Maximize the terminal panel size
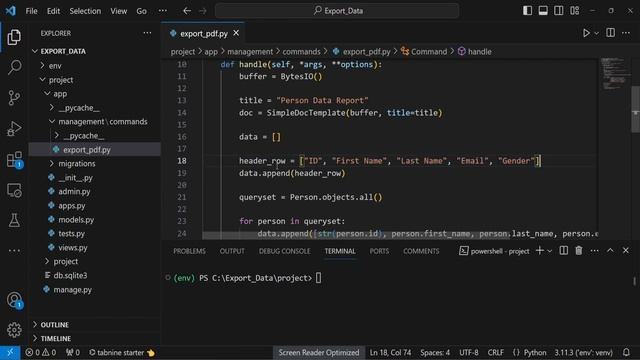This screenshot has height=360, width=640. click(610, 251)
